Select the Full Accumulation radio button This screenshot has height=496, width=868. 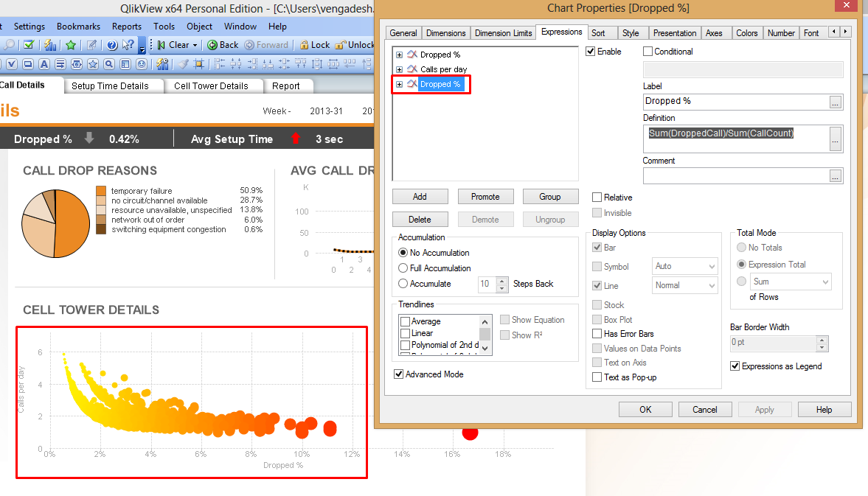[x=403, y=268]
